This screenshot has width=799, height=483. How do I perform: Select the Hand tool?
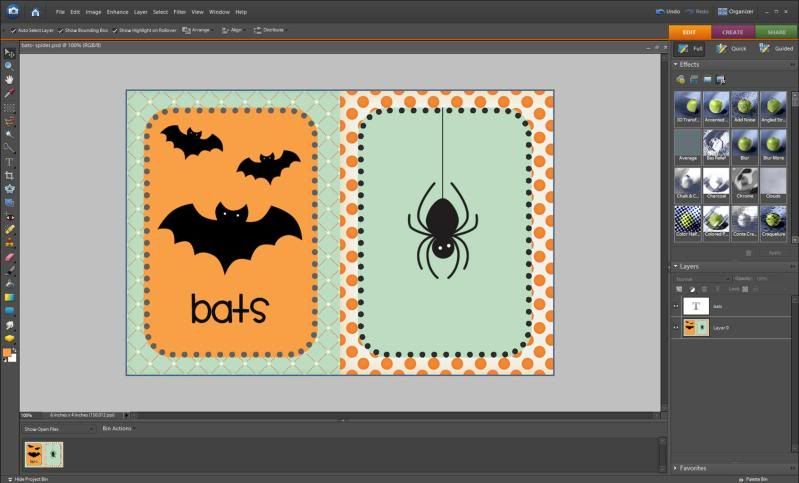9,79
